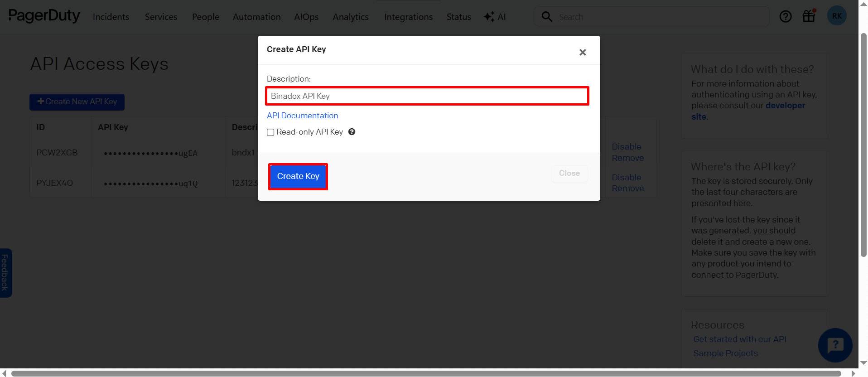Open the Feedback side tab
This screenshot has height=377, width=868.
[5, 273]
